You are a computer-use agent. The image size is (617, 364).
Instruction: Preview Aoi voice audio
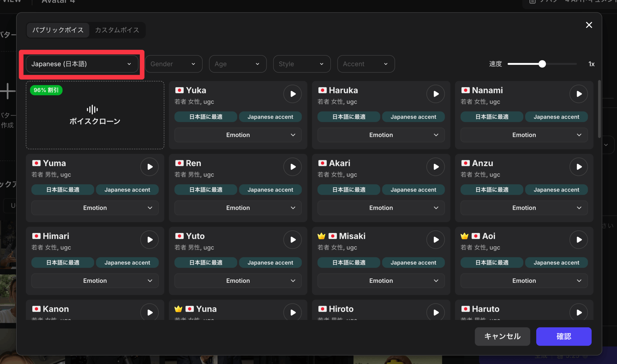pos(578,240)
